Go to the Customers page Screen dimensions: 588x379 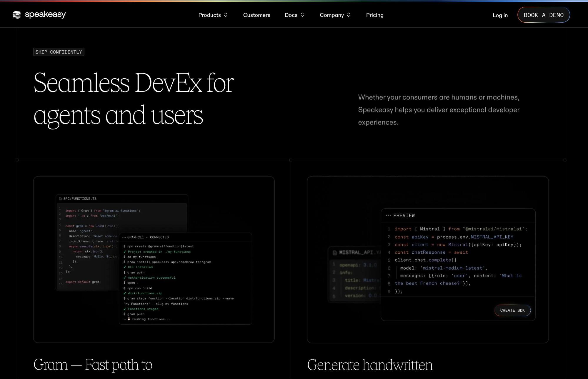point(256,15)
